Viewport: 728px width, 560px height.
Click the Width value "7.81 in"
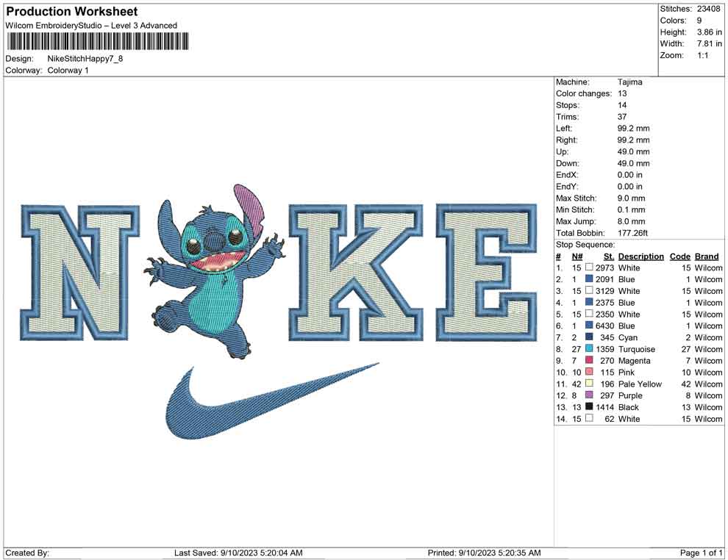709,43
